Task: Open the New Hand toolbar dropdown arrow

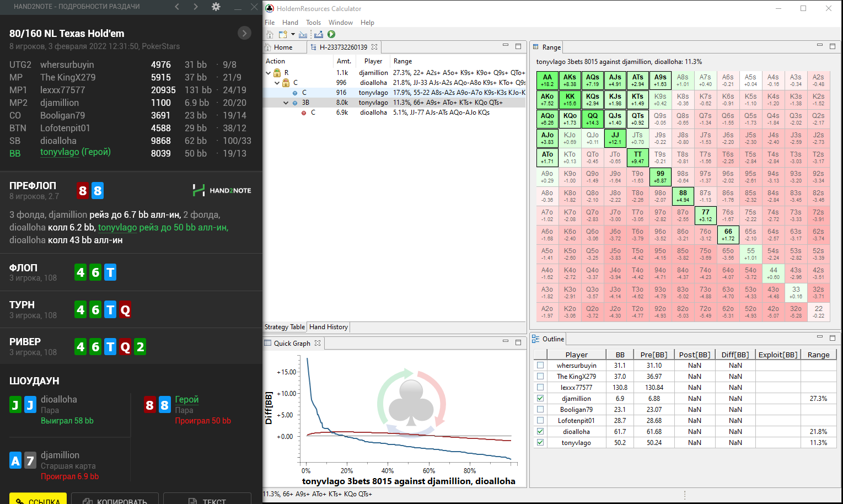Action: [x=293, y=34]
